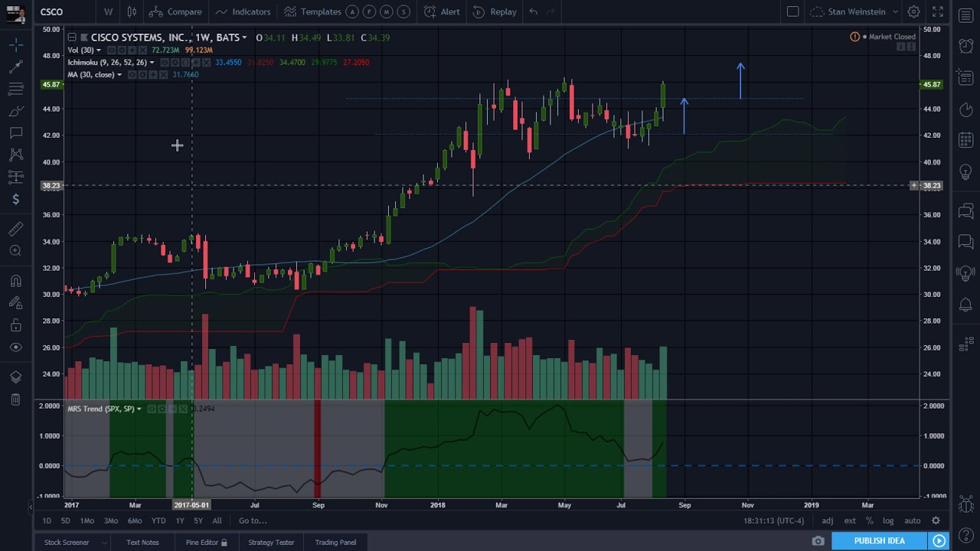Image resolution: width=980 pixels, height=551 pixels.
Task: Create an Alert from the top toolbar
Action: click(442, 11)
